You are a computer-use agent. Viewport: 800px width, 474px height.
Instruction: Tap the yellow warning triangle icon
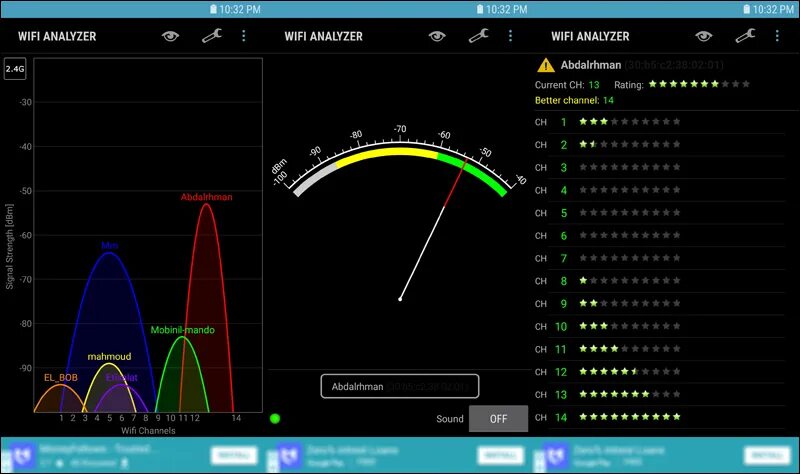tap(545, 65)
